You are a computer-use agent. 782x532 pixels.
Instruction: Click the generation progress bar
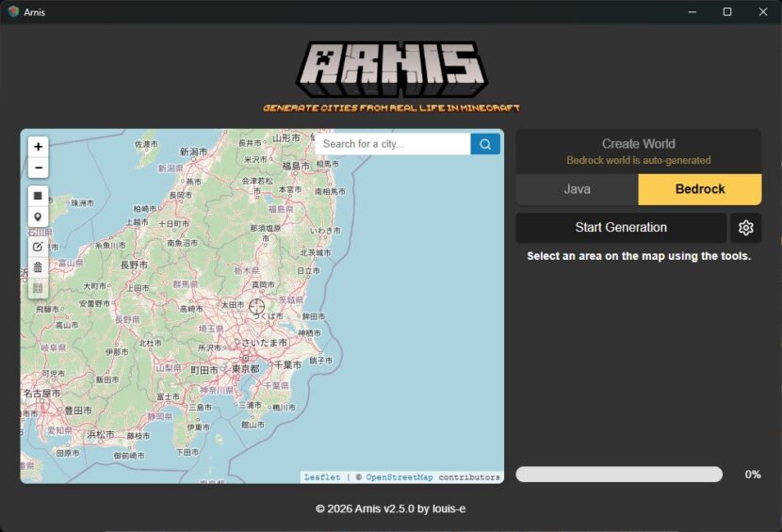619,475
